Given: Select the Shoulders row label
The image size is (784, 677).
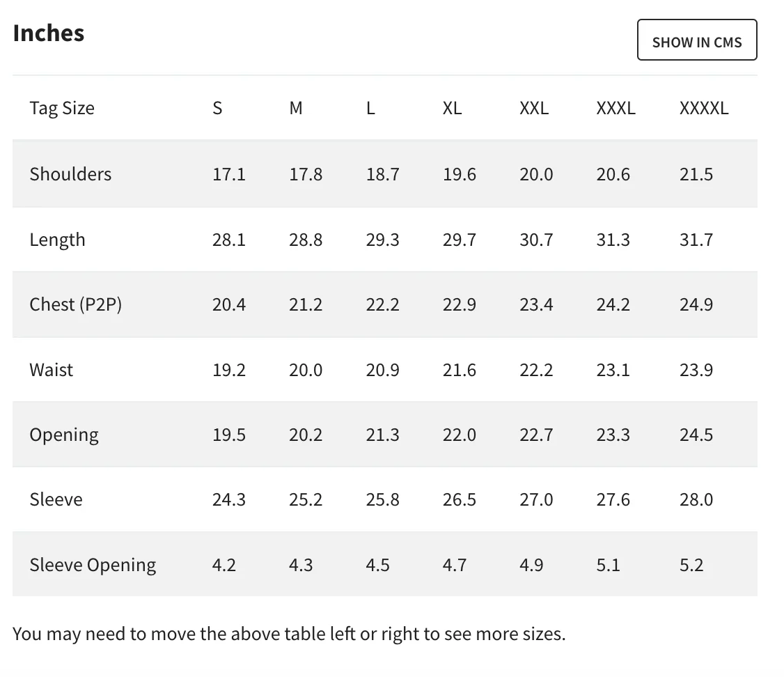Looking at the screenshot, I should [x=70, y=173].
